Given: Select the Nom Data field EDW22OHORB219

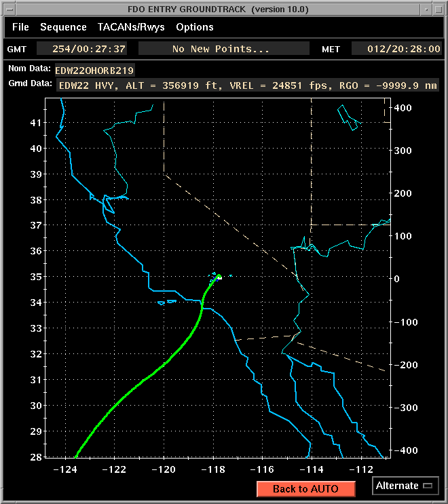Looking at the screenshot, I should pos(94,70).
